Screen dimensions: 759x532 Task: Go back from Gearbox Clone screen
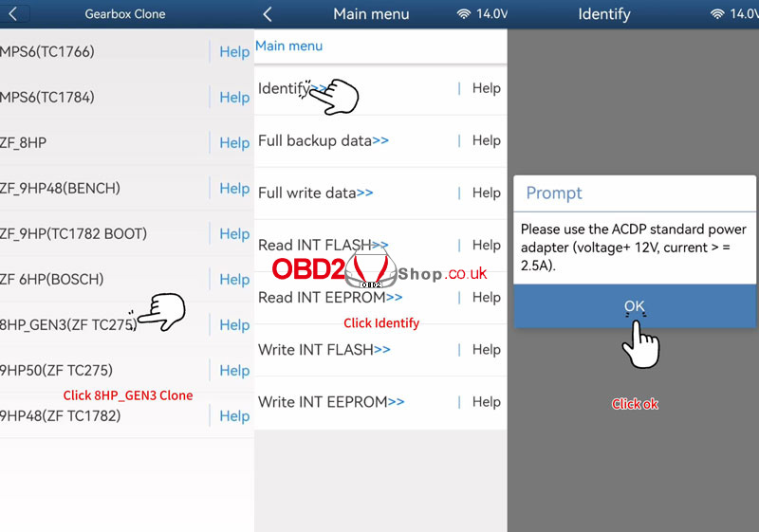tap(13, 14)
